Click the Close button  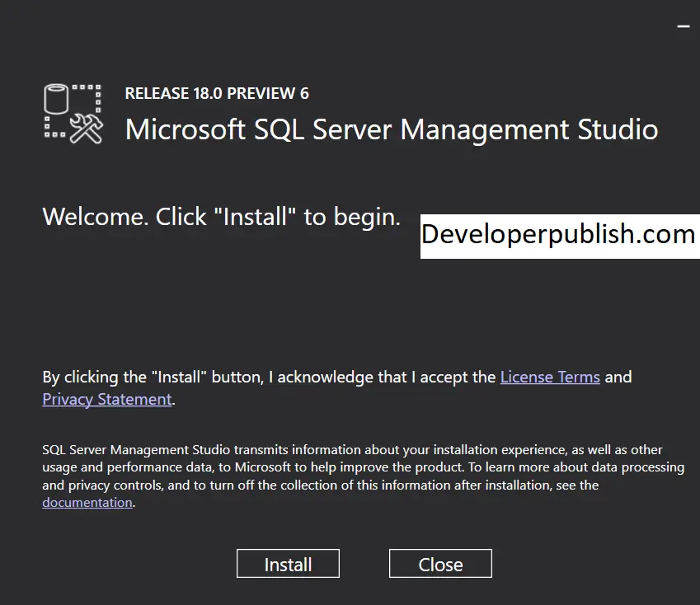tap(440, 564)
